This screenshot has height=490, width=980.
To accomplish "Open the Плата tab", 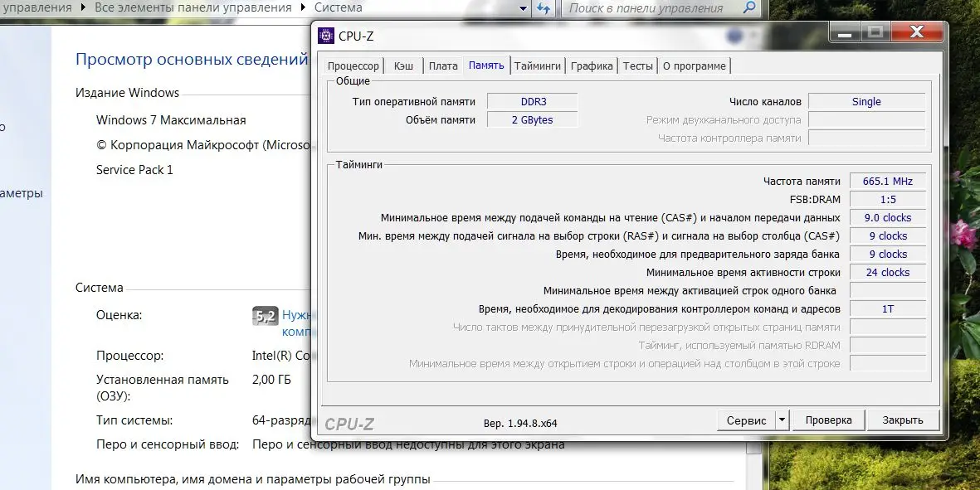I will (x=443, y=66).
